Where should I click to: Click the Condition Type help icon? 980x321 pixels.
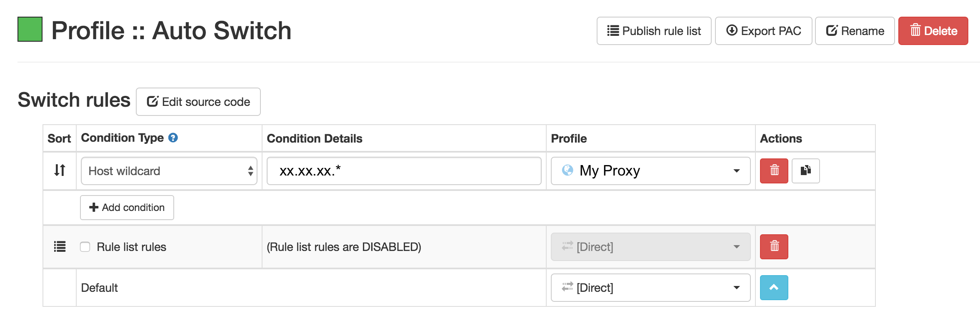click(173, 138)
